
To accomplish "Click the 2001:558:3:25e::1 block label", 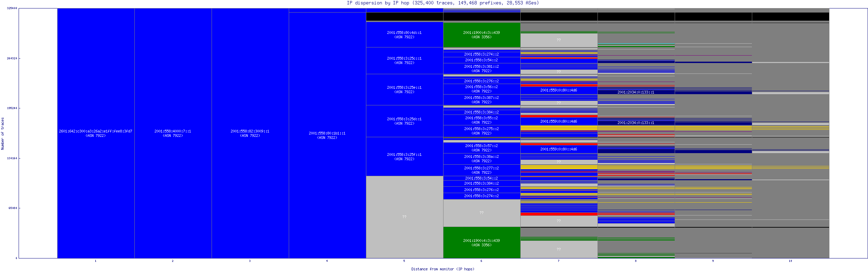I will tap(404, 90).
